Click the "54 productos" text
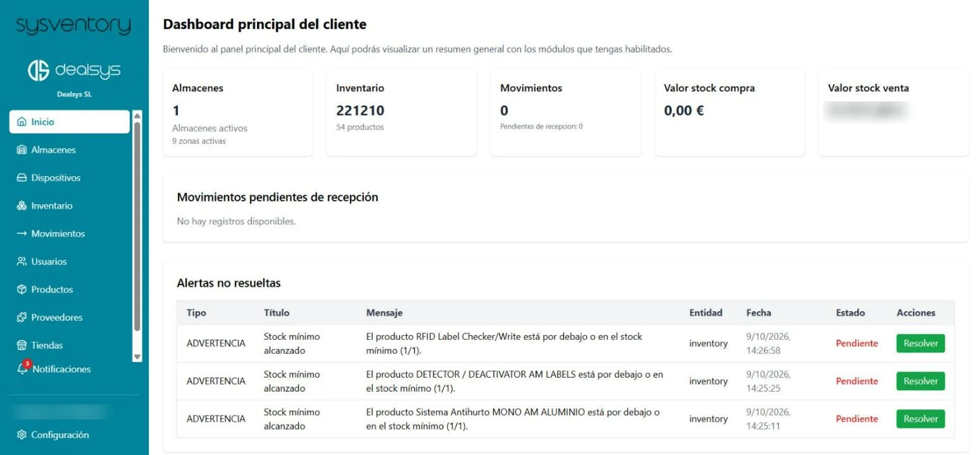 click(360, 127)
